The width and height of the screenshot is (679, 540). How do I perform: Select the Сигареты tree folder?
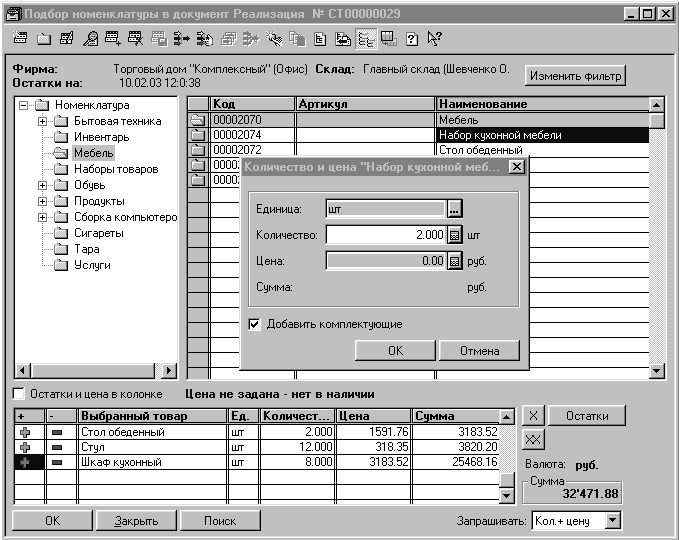pos(99,233)
